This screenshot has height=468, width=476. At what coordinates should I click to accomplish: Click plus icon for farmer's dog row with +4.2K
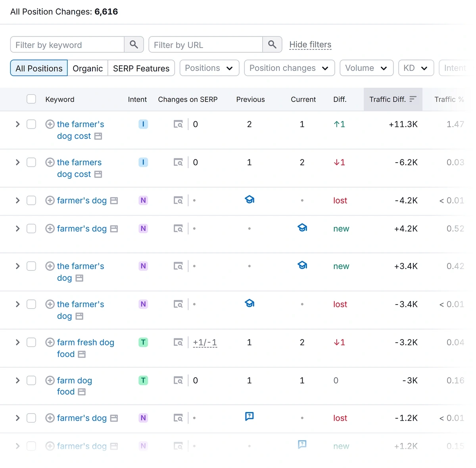50,228
